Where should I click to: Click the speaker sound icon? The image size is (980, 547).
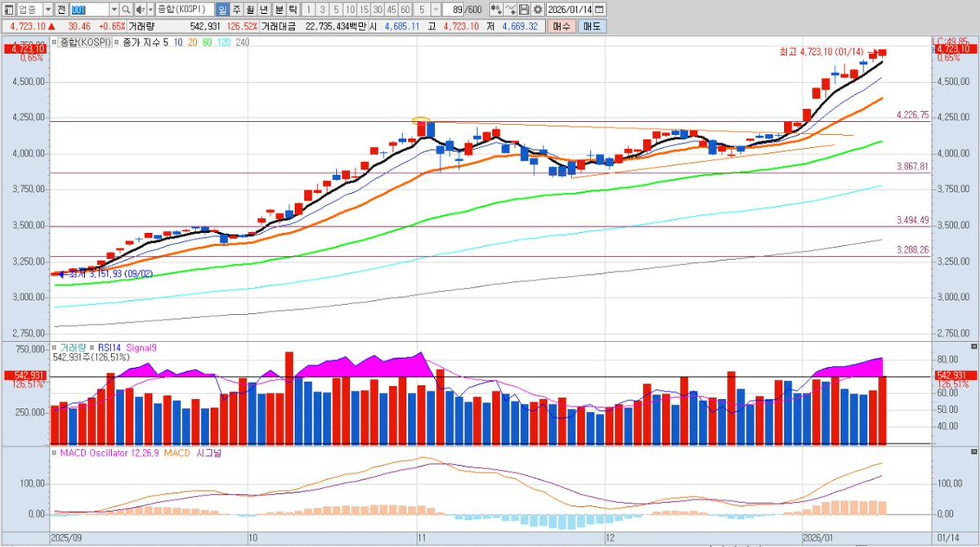pyautogui.click(x=140, y=9)
